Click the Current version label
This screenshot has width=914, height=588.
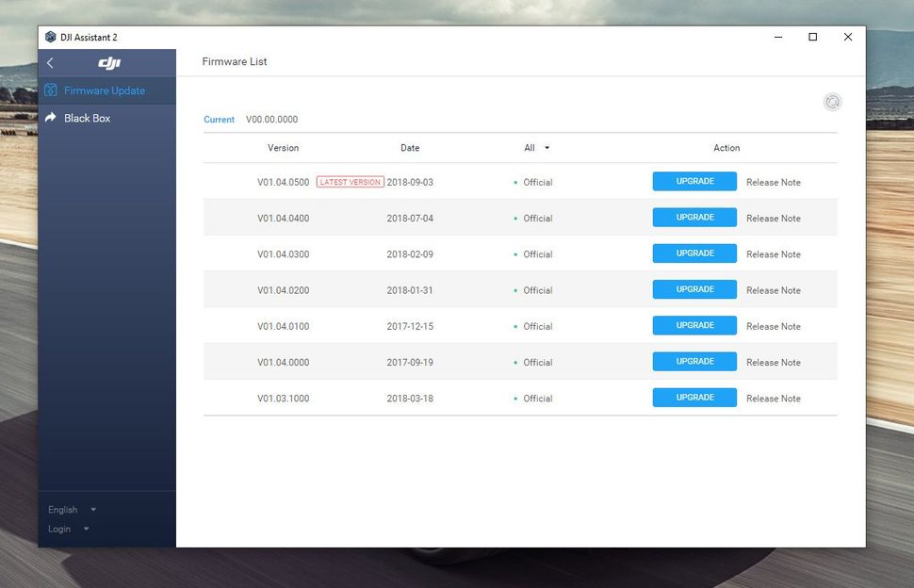click(219, 120)
